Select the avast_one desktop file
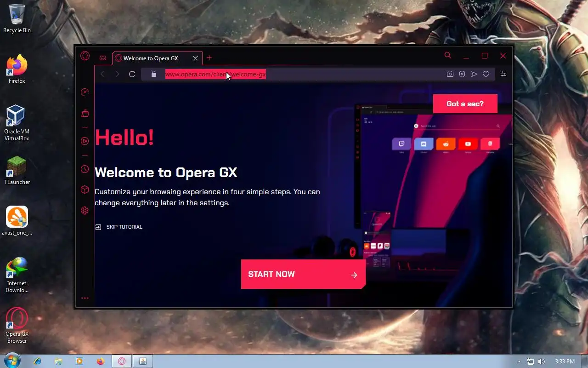The image size is (588, 368). click(17, 221)
